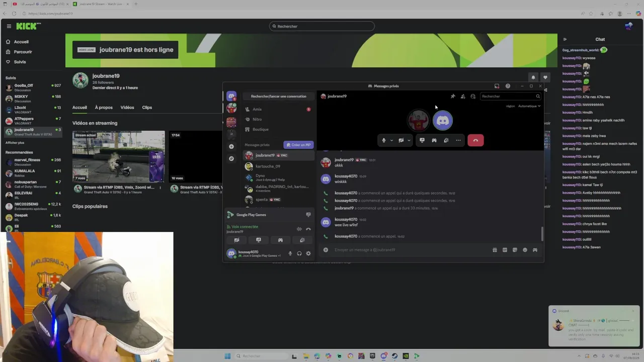Screen dimensions: 644x362
Task: Open the region Automatique dropdown
Action: pyautogui.click(x=529, y=106)
